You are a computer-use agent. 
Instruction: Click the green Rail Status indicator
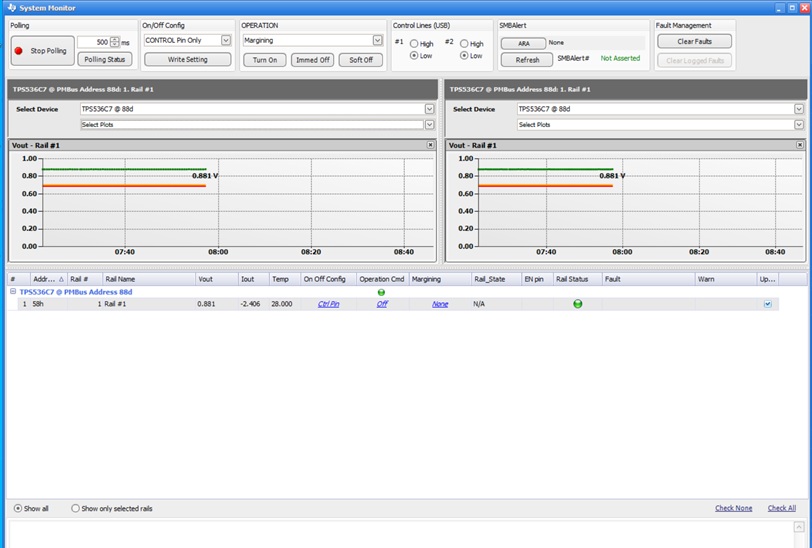point(577,304)
